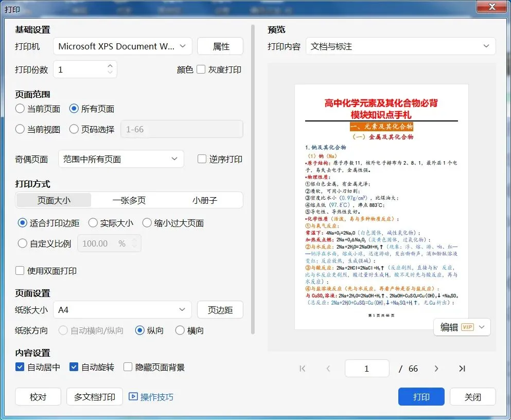Jump to last preview page
Image resolution: width=511 pixels, height=420 pixels.
click(x=462, y=369)
